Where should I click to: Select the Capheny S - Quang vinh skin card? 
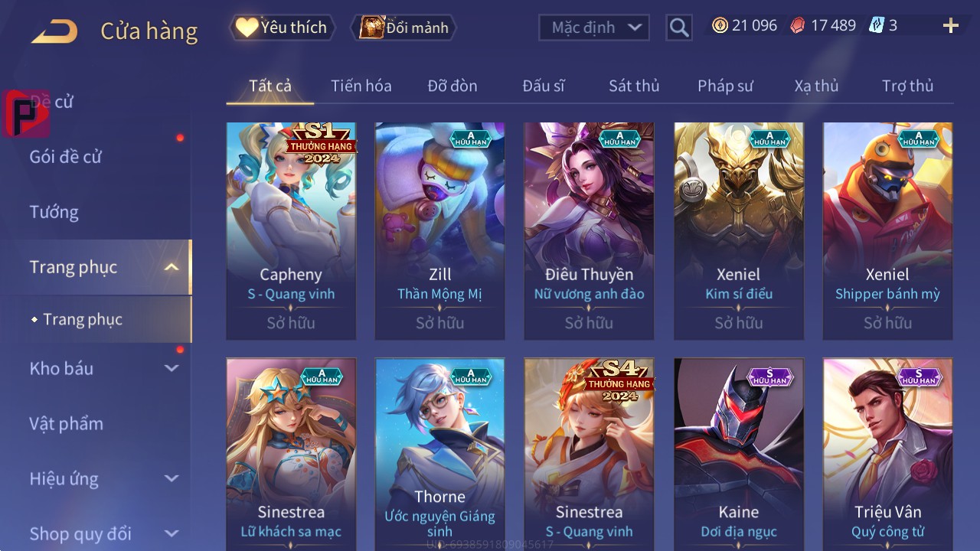click(291, 230)
